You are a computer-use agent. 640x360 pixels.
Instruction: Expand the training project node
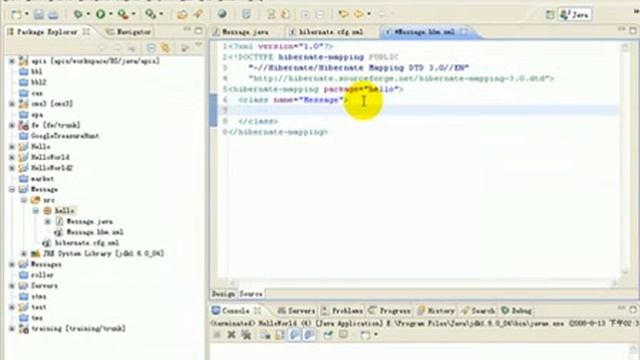[12, 329]
